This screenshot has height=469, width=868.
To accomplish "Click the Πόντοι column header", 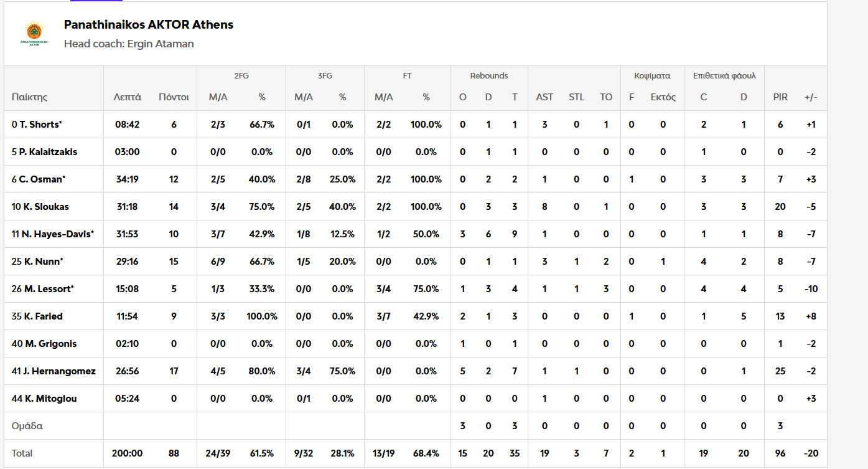I will coord(174,97).
